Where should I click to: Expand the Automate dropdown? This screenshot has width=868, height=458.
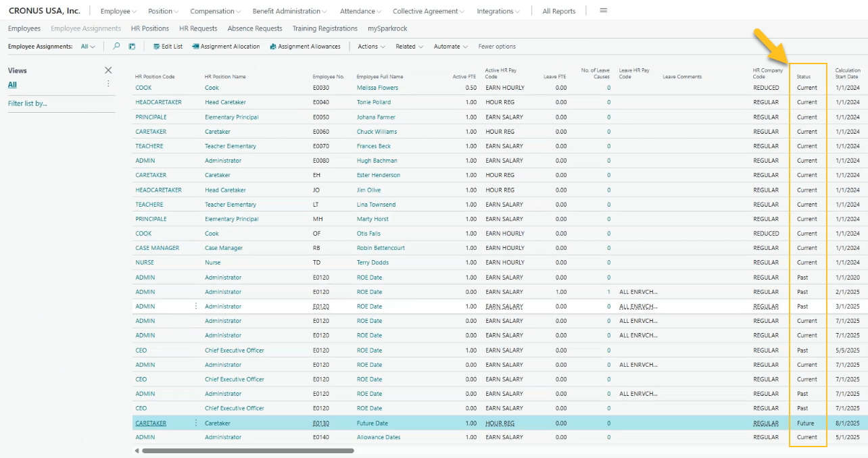coord(450,46)
